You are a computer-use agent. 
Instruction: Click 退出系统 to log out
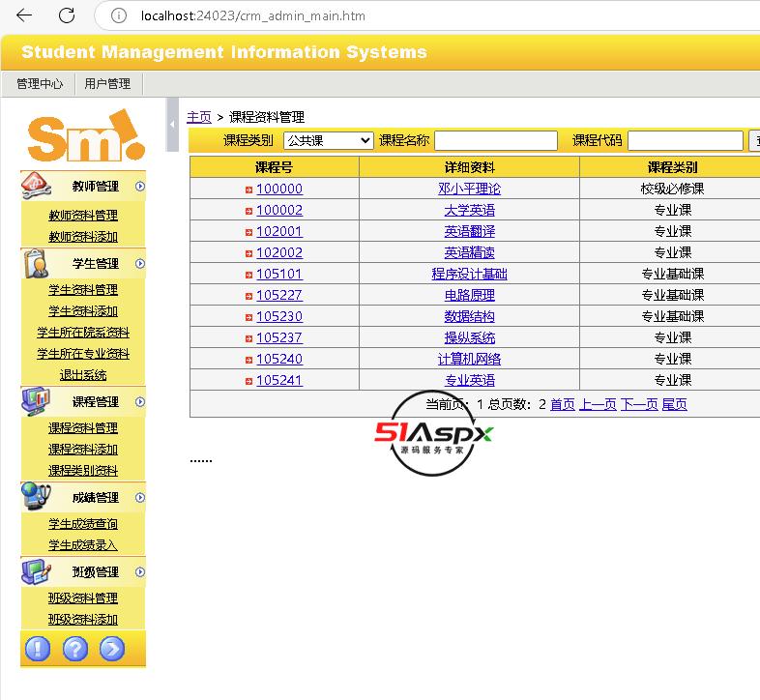pyautogui.click(x=83, y=375)
